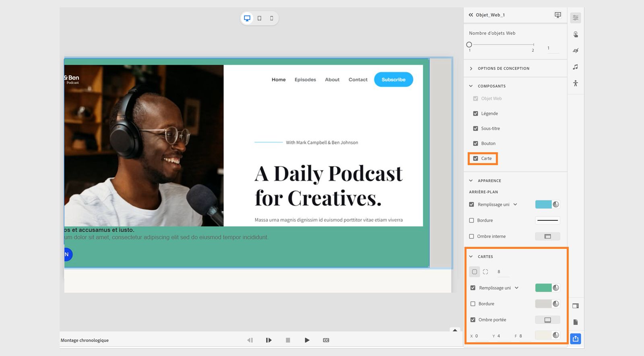The image size is (644, 356).
Task: Toggle closed captions CC icon
Action: tap(326, 340)
